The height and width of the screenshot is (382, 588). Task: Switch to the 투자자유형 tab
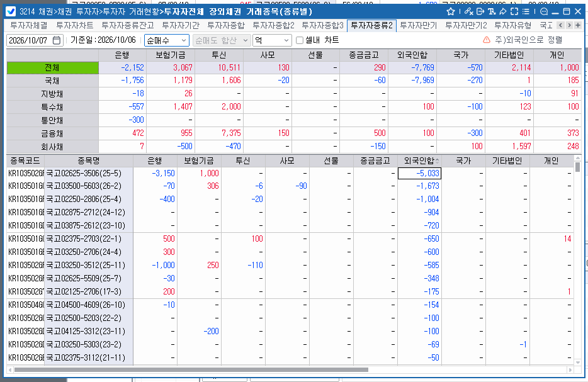tap(512, 25)
